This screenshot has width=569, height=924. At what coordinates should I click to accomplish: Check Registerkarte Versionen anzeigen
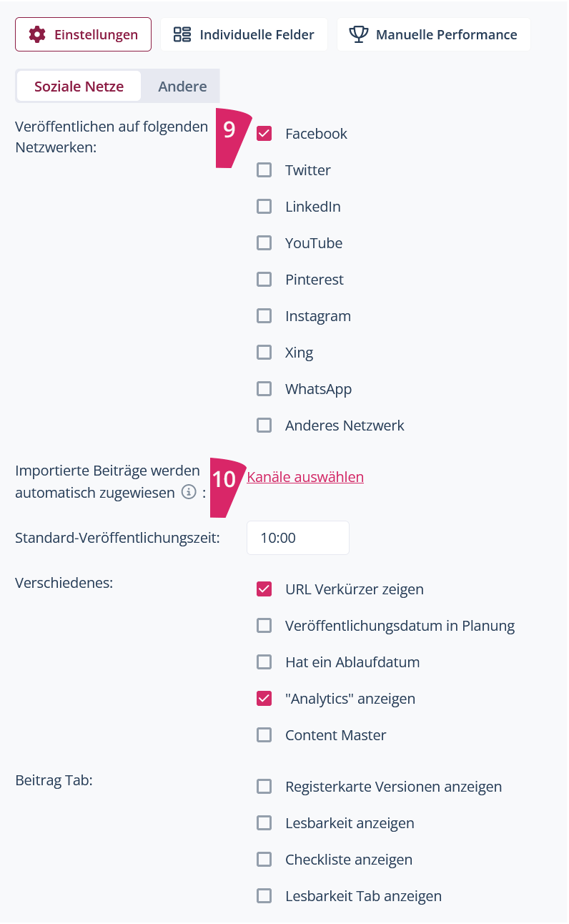[x=264, y=787]
